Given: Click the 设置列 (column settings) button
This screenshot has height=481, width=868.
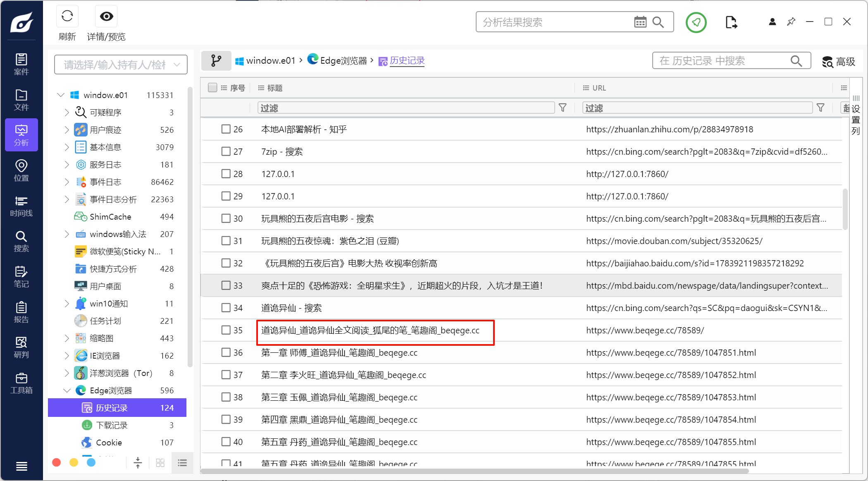Looking at the screenshot, I should 856,115.
